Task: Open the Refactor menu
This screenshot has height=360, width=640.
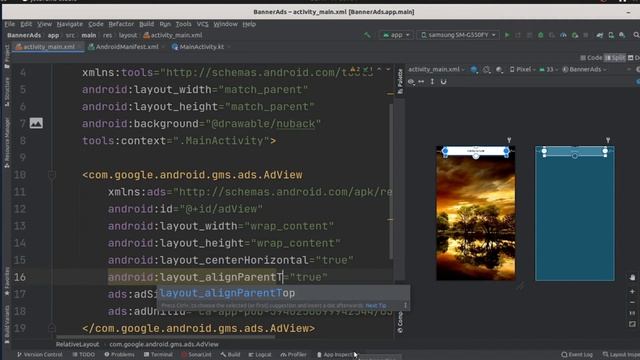Action: click(121, 24)
